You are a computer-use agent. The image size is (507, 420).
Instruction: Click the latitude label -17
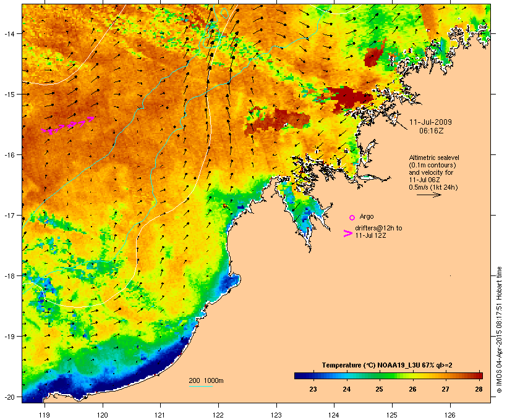pyautogui.click(x=9, y=216)
